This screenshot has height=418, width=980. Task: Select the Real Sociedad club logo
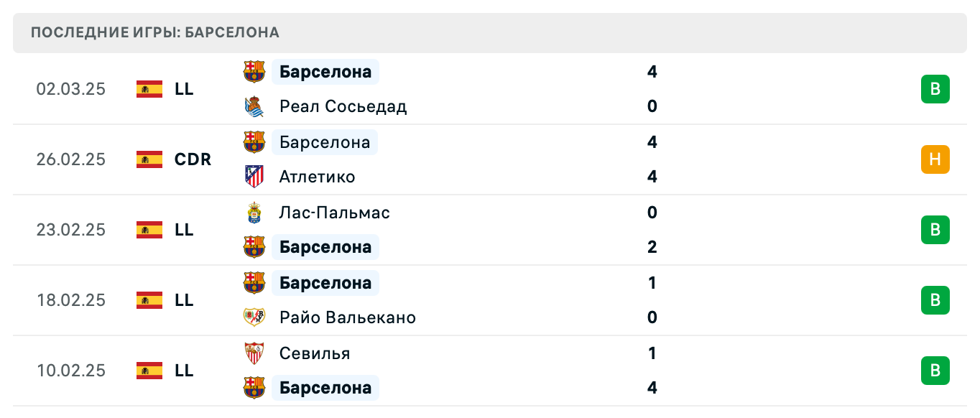[254, 106]
